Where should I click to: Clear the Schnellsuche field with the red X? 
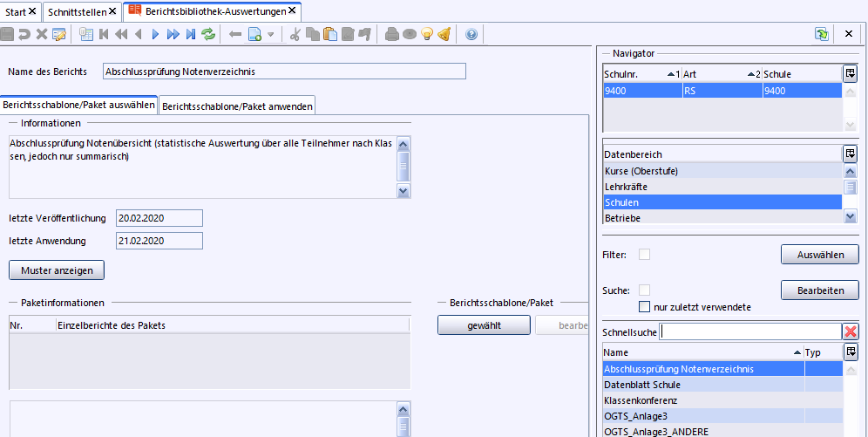pos(851,331)
